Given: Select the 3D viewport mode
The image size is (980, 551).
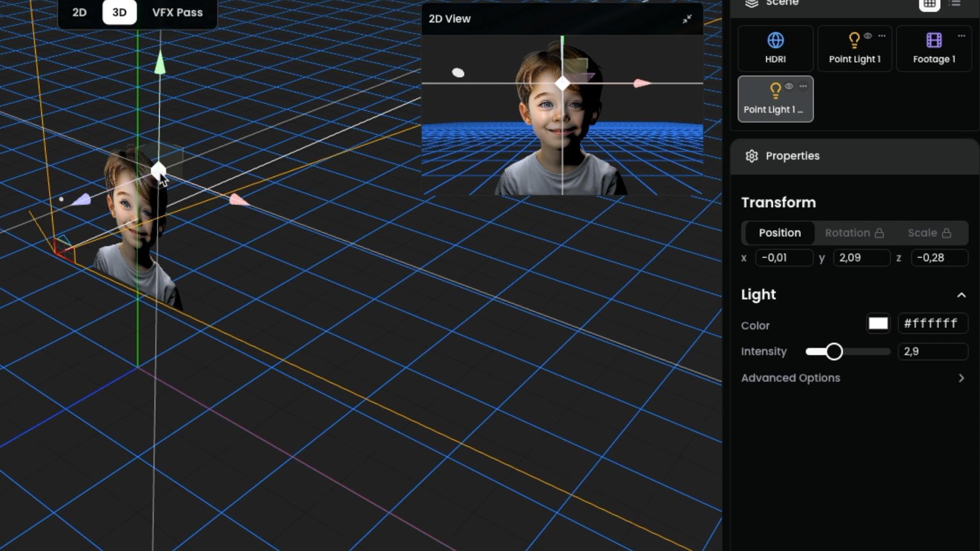Looking at the screenshot, I should point(119,12).
